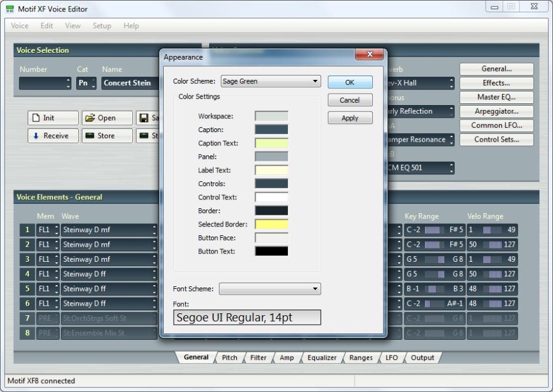Pick the Panel color swatch
Screen dimensions: 553x392
pos(271,157)
